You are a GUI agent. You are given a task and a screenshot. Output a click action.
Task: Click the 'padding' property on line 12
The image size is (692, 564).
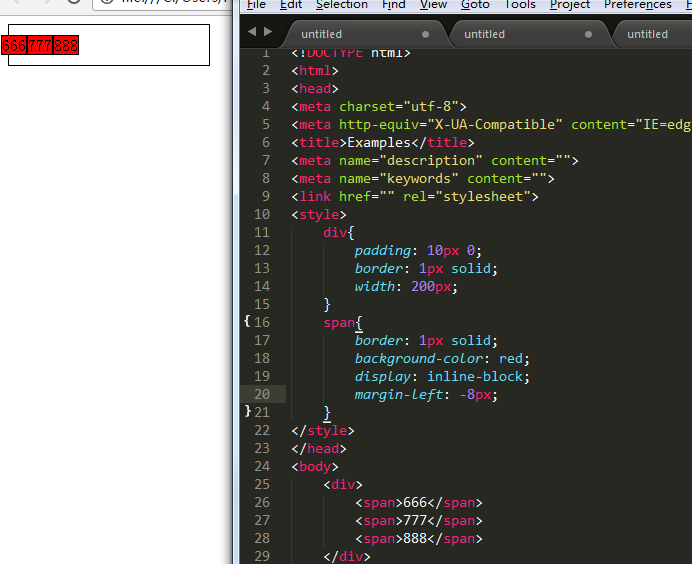pos(383,251)
